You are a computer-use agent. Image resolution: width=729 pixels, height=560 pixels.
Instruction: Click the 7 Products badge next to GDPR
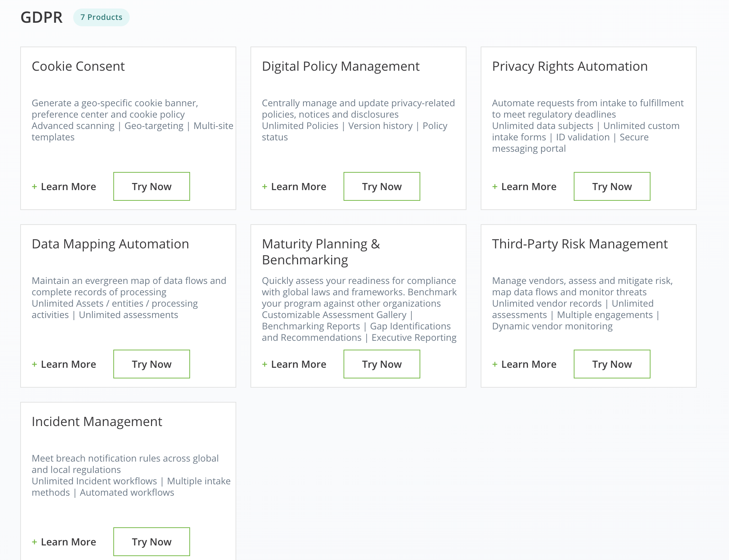[x=101, y=17]
